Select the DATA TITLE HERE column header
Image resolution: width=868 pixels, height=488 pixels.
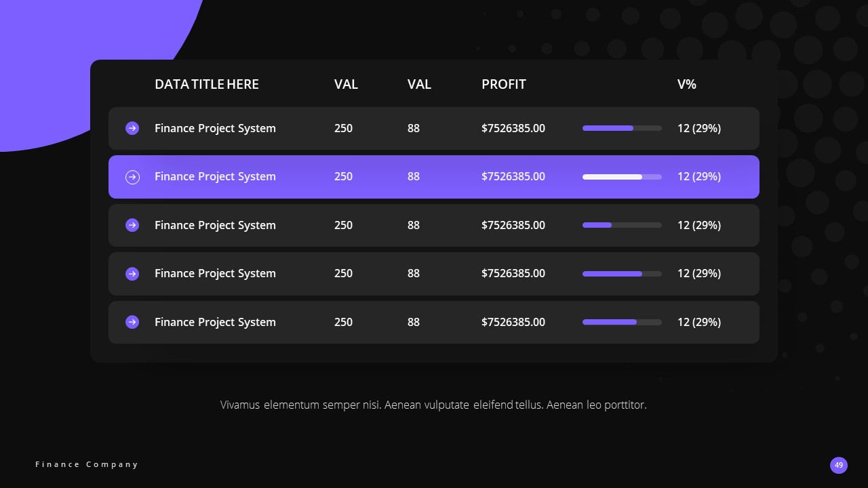point(207,84)
